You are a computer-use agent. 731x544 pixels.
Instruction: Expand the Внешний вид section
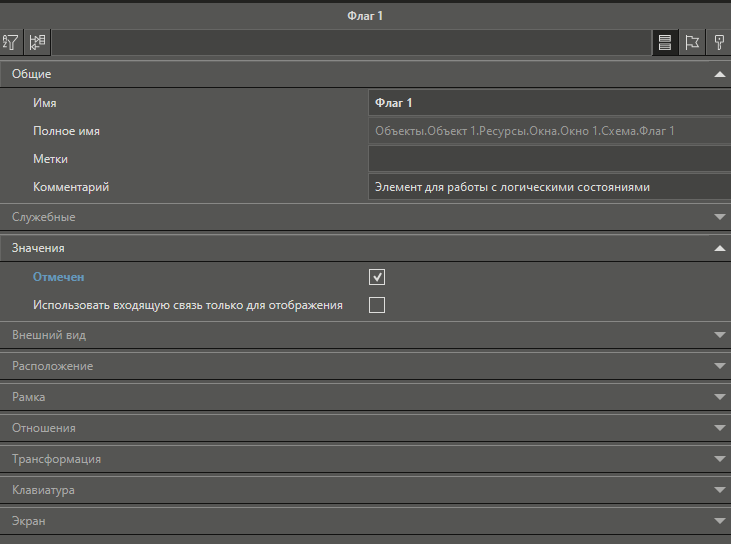(719, 336)
